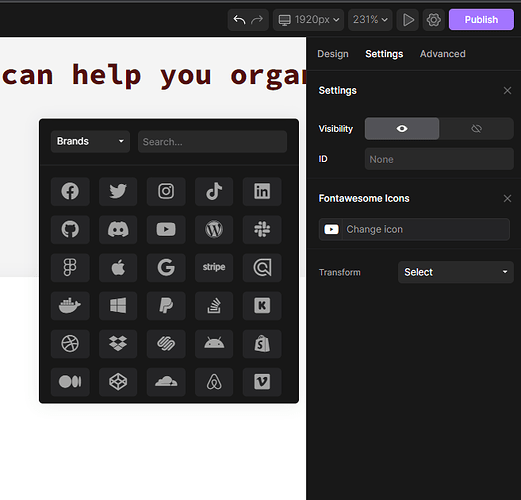Select the Stripe icon
The image size is (521, 500).
coord(214,267)
